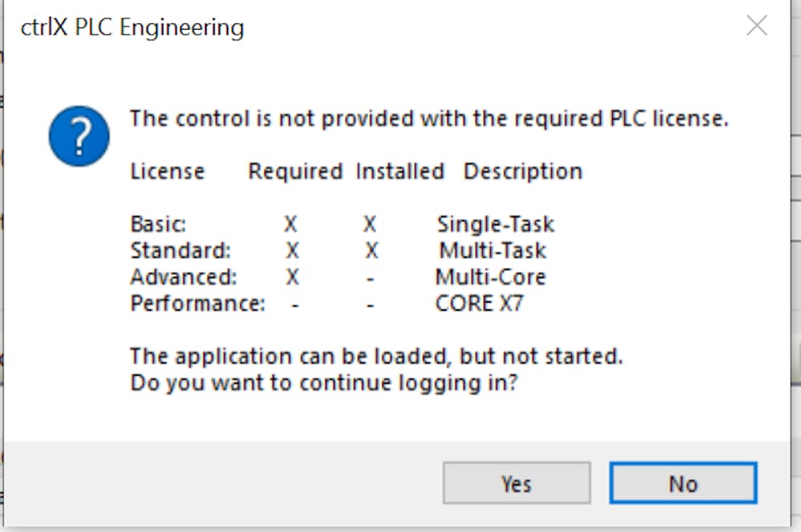801x532 pixels.
Task: Dismiss the dialog with the X
Action: 756,26
